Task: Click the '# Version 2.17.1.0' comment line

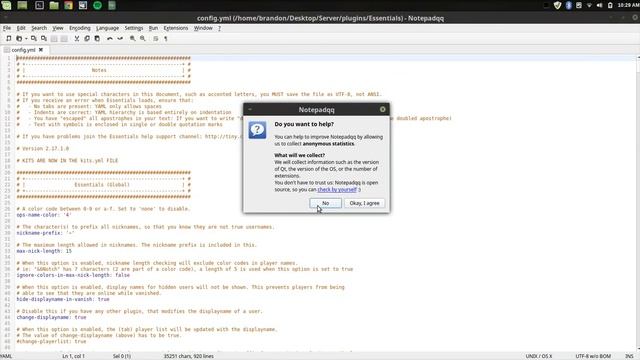Action: [x=42, y=149]
